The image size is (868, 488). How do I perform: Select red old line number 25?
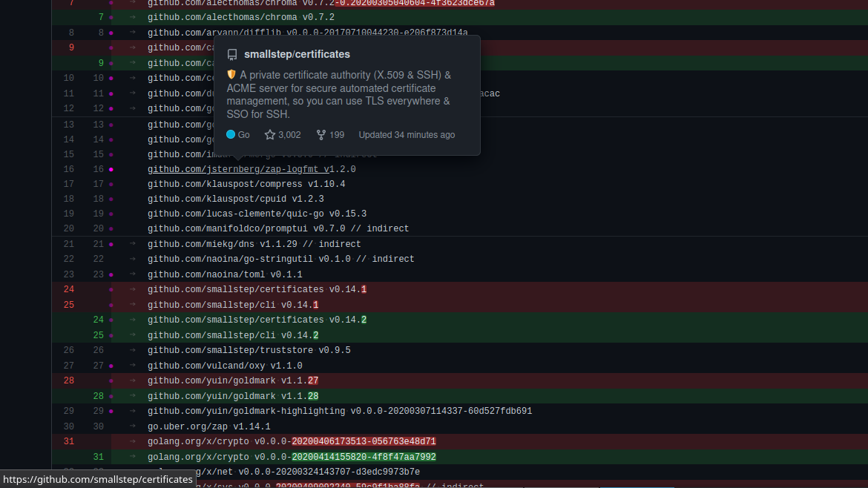[x=69, y=305]
